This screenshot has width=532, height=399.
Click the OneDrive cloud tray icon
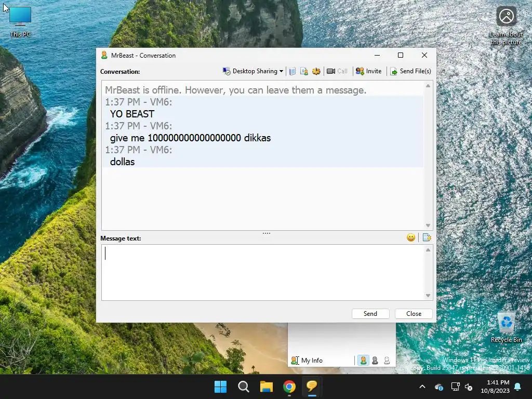coord(438,387)
